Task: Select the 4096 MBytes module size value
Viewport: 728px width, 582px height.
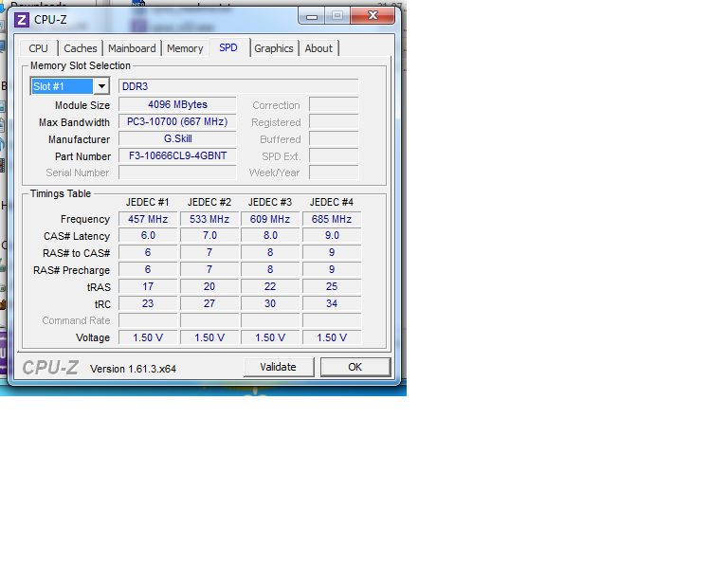Action: click(177, 104)
